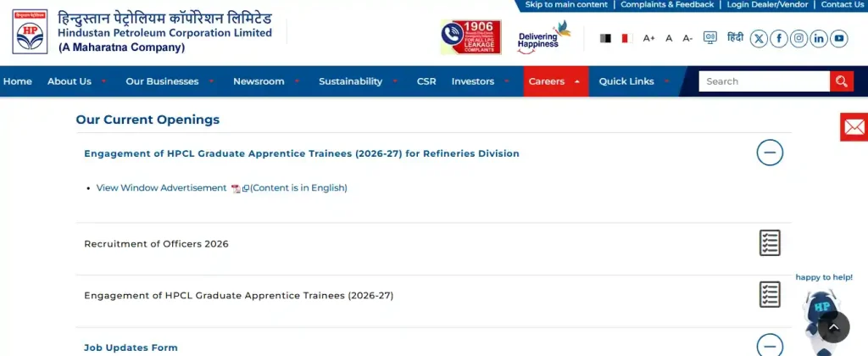Go to the CSR menu item
Viewport: 868px width, 356px height.
[x=426, y=81]
